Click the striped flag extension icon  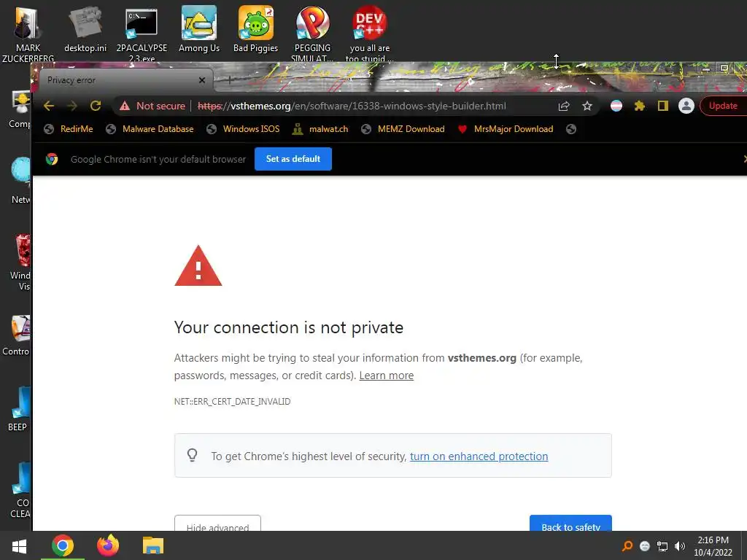click(616, 106)
